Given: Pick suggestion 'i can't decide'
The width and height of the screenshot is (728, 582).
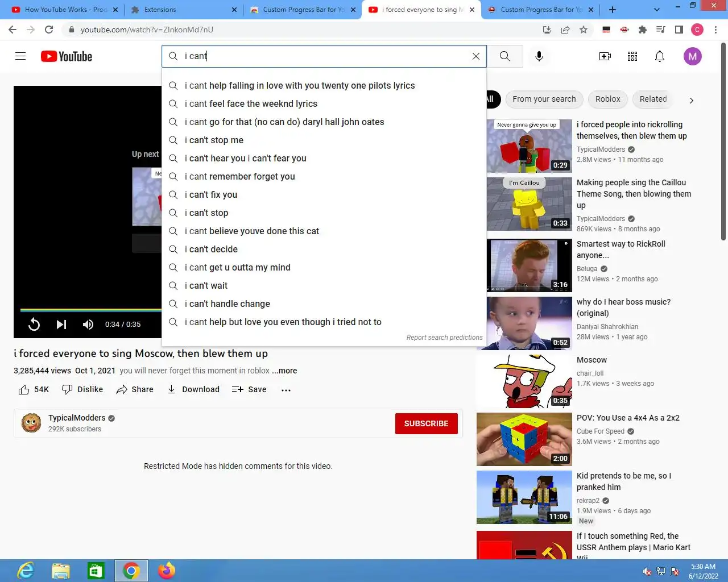Looking at the screenshot, I should [324, 249].
